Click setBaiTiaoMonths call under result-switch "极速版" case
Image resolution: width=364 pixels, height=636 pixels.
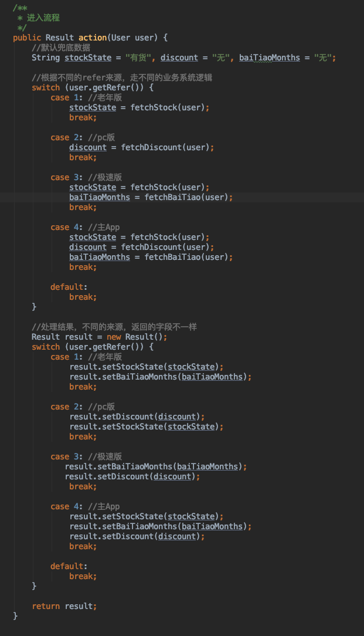(135, 466)
